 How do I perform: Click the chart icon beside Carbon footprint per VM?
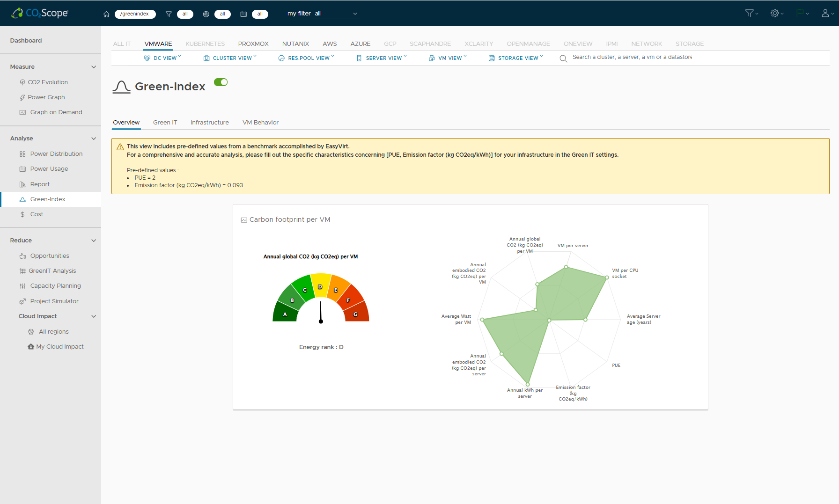[x=244, y=220]
